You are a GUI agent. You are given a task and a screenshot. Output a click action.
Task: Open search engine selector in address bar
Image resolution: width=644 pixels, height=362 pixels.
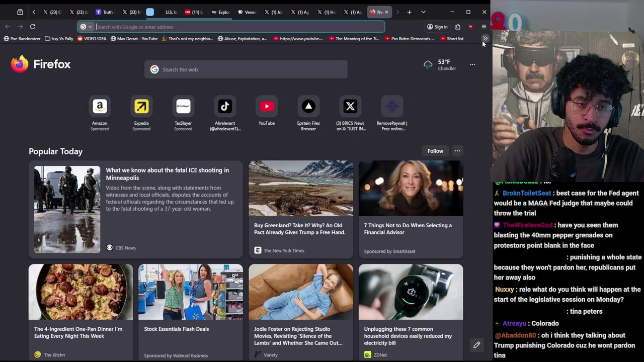(86, 27)
